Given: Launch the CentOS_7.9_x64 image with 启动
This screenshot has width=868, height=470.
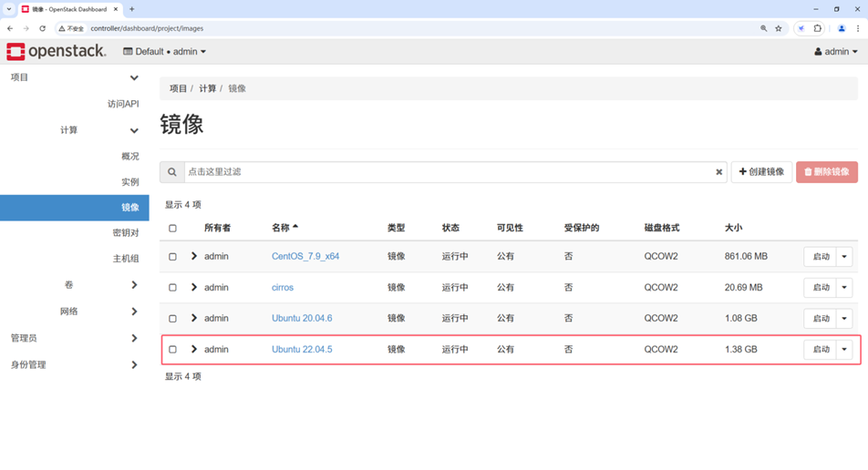Looking at the screenshot, I should click(821, 257).
